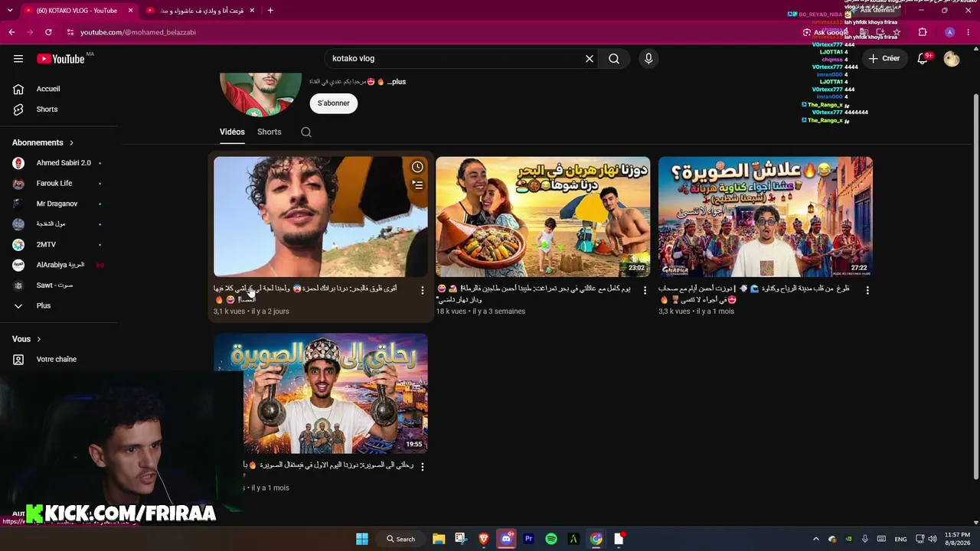The width and height of the screenshot is (980, 551).
Task: Open Brave browser from the taskbar
Action: tap(484, 539)
